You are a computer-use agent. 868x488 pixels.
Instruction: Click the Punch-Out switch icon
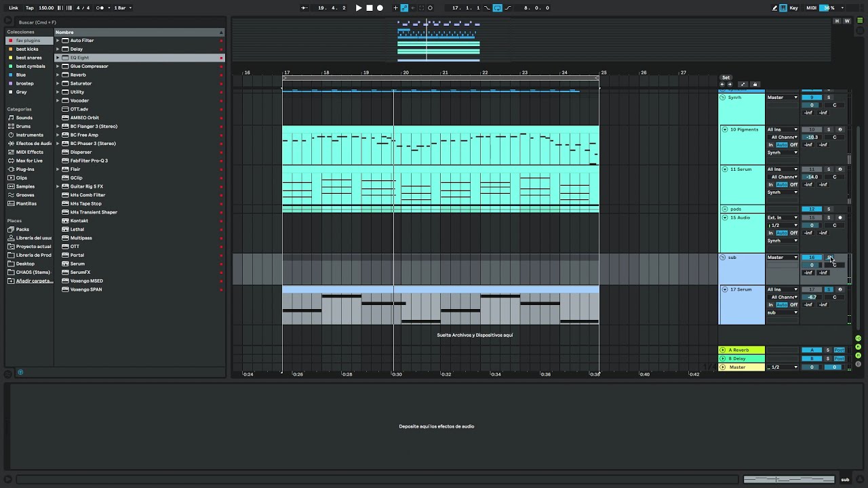point(507,8)
